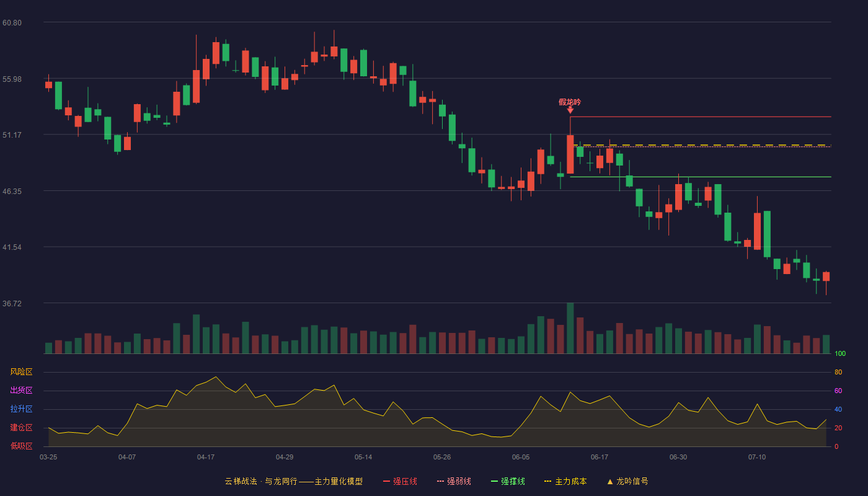This screenshot has height=496, width=868.
Task: Click the red 20 indicator scale value
Action: (x=838, y=428)
